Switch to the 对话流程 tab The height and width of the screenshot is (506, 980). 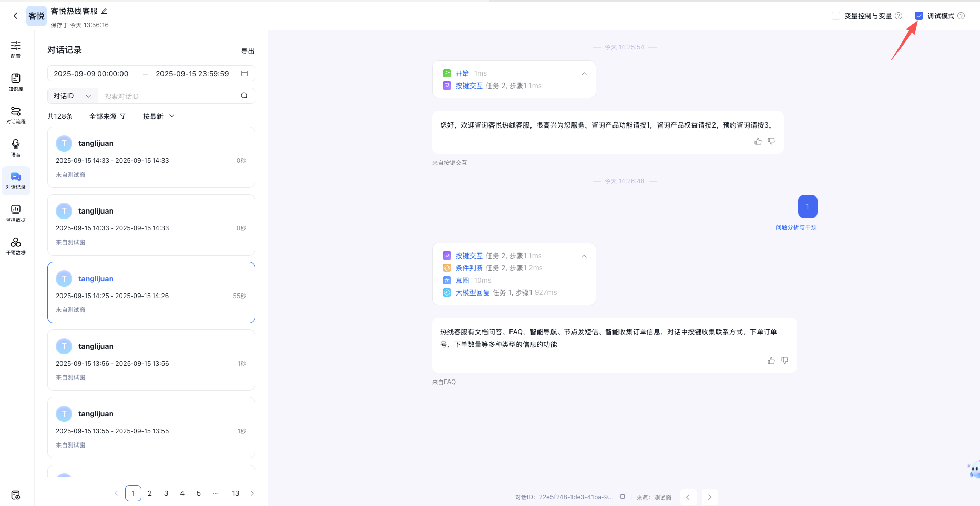15,115
